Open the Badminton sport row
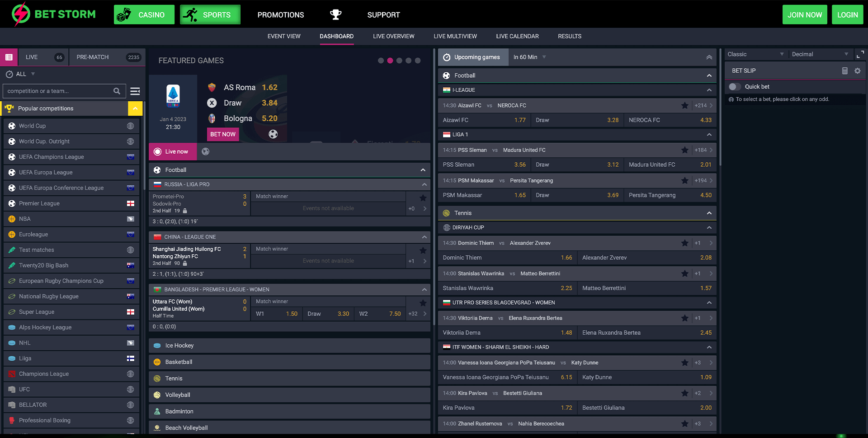Viewport: 868px width, 438px height. pyautogui.click(x=289, y=411)
